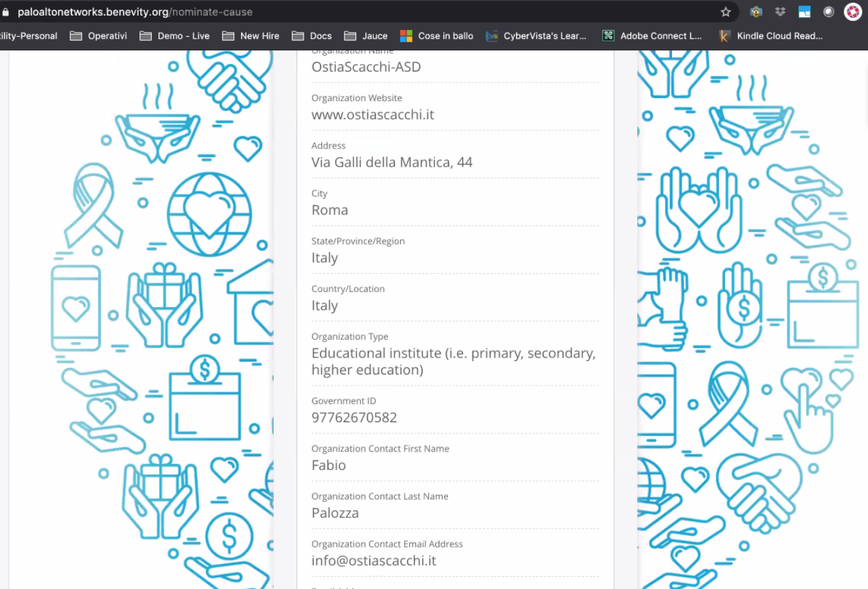Open the Chrome profile avatar

(853, 12)
